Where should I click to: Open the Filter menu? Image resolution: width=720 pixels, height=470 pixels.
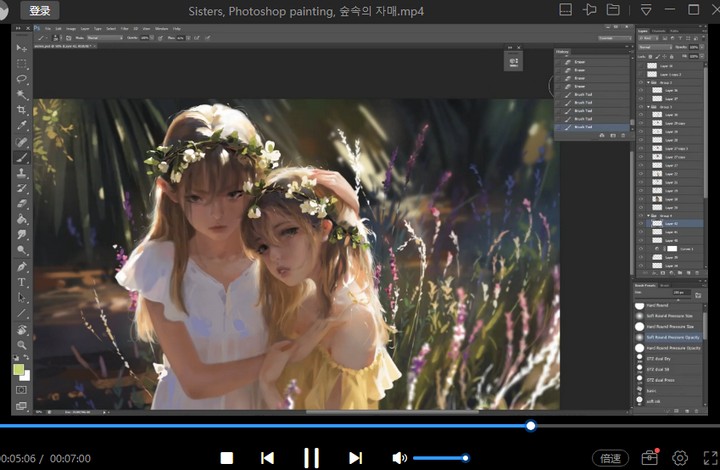pos(124,28)
